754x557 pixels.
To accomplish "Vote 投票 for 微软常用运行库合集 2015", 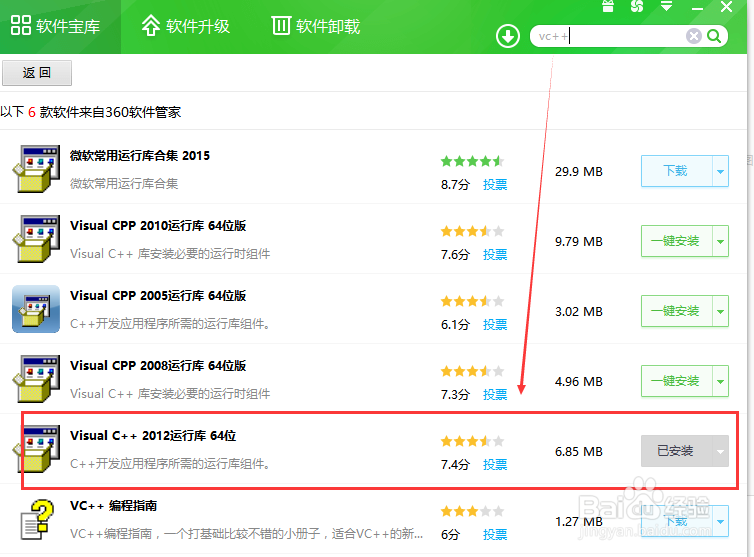I will point(495,185).
